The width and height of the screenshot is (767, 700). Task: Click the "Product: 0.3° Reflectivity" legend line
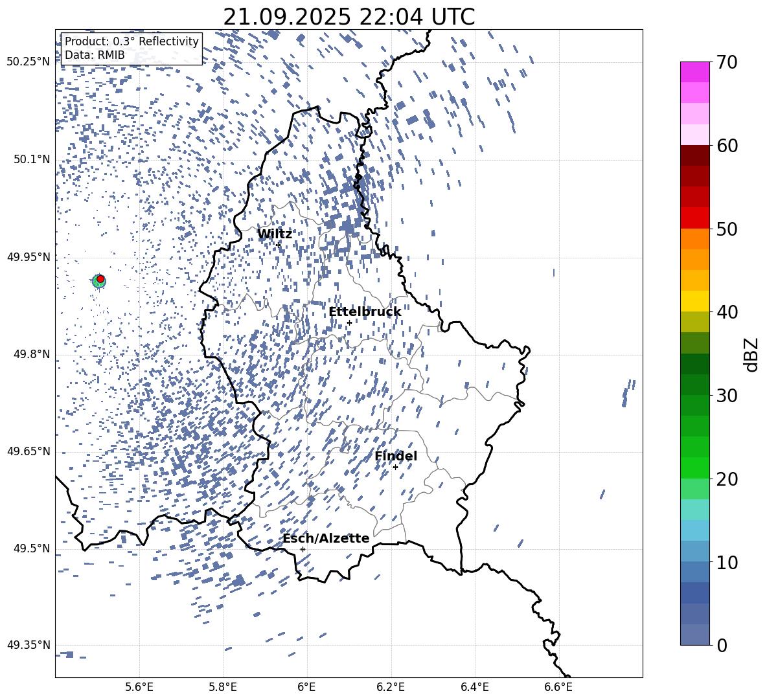point(132,41)
